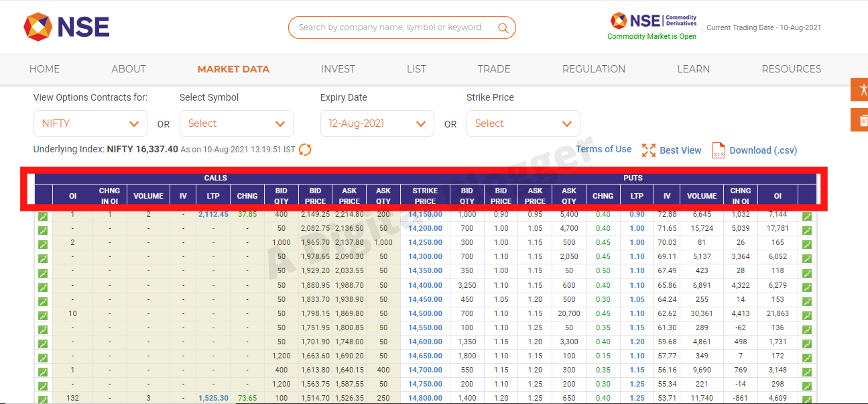
Task: Expand the Select Symbol dropdown
Action: tap(237, 123)
